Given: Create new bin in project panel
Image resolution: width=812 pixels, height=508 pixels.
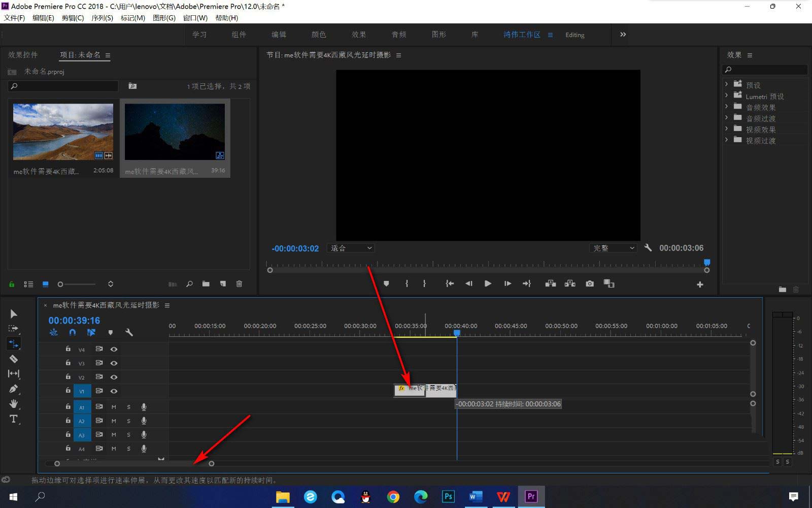Looking at the screenshot, I should (206, 284).
